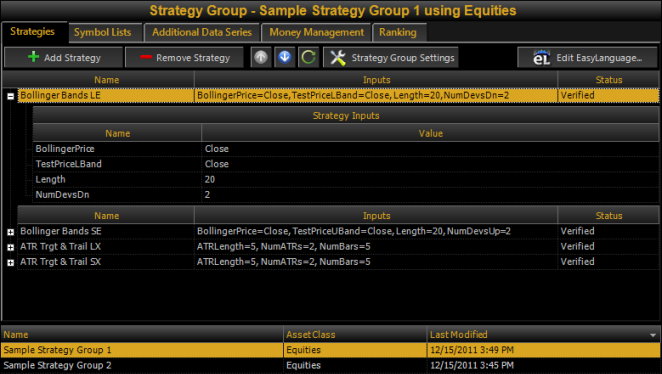662x374 pixels.
Task: Expand the Bollinger Bands SE row
Action: pyautogui.click(x=11, y=232)
